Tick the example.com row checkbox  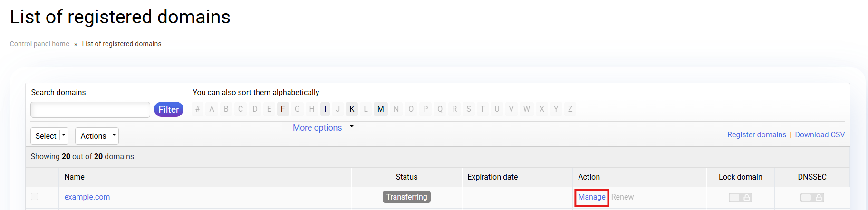click(35, 197)
